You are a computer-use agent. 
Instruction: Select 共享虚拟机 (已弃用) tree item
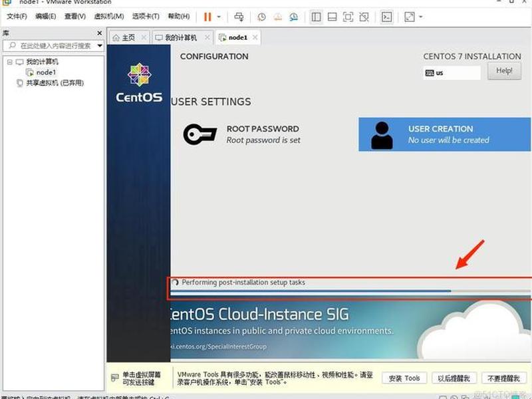(51, 82)
